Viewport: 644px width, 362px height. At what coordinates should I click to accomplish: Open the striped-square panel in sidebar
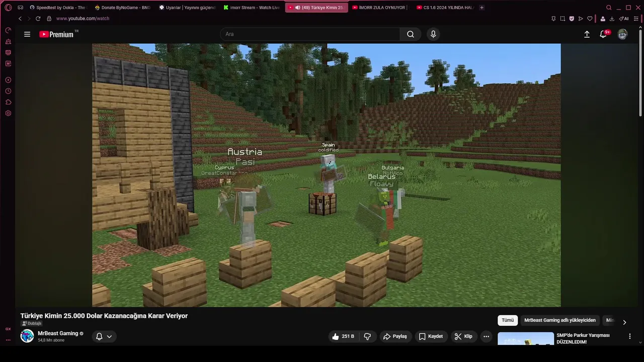click(x=8, y=52)
